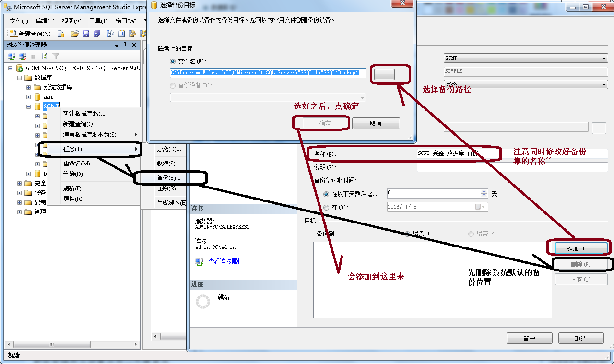Choose 重命名(M) in the context menu
This screenshot has height=364, width=614.
[x=94, y=164]
